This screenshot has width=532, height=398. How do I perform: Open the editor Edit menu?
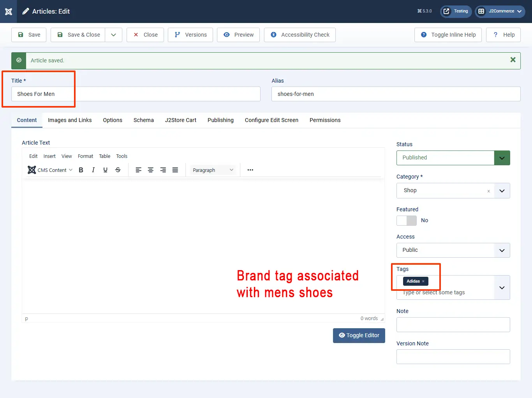tap(33, 156)
